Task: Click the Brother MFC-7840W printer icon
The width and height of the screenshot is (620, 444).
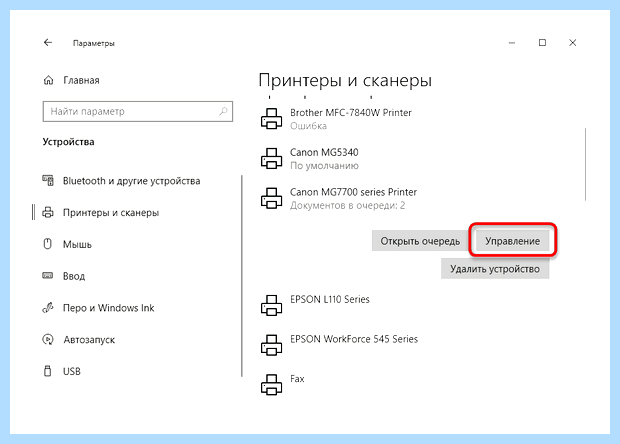Action: 271,119
